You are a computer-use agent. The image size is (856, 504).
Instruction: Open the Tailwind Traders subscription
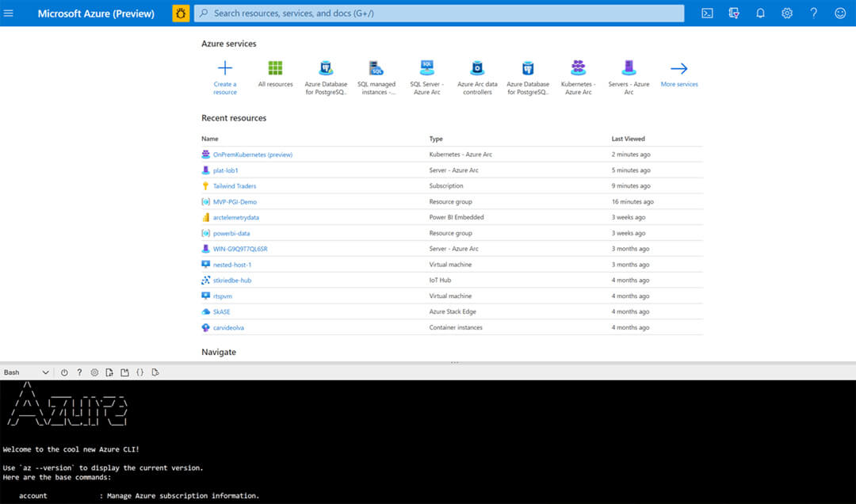[235, 186]
